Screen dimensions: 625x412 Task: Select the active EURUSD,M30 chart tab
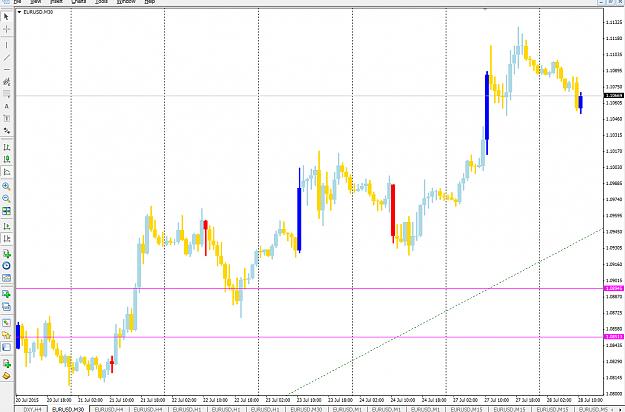pyautogui.click(x=68, y=409)
